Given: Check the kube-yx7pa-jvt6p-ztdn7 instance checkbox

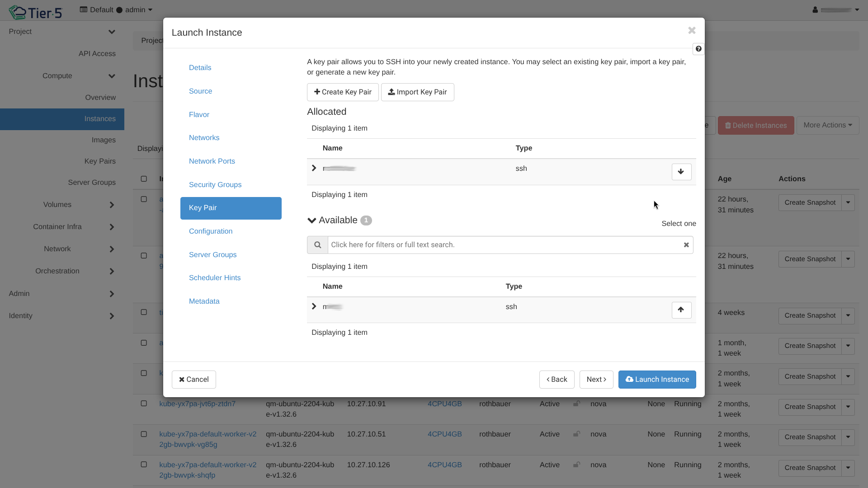Looking at the screenshot, I should [144, 404].
